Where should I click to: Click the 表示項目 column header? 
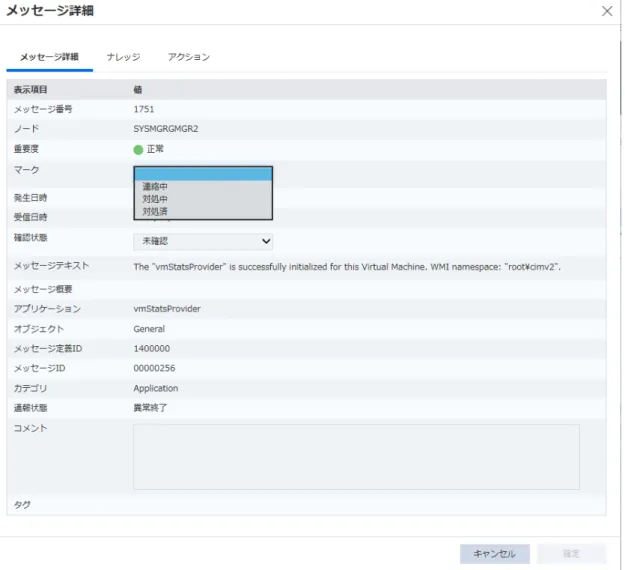point(31,90)
